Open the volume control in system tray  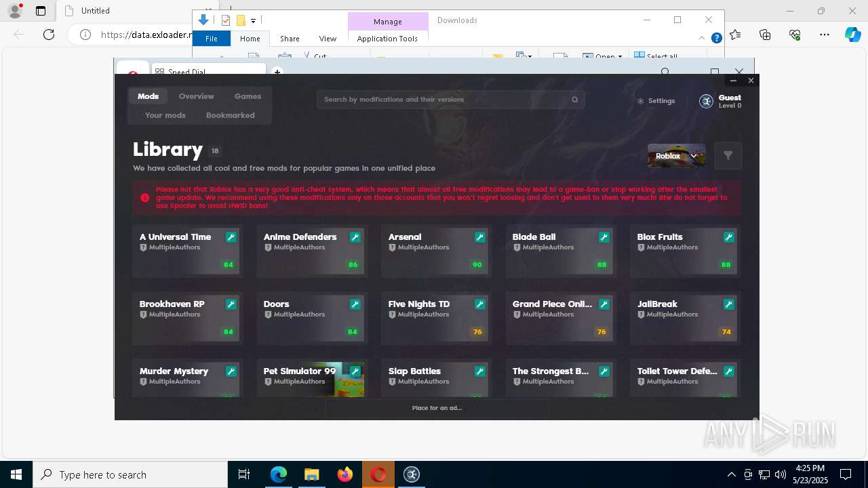click(780, 474)
